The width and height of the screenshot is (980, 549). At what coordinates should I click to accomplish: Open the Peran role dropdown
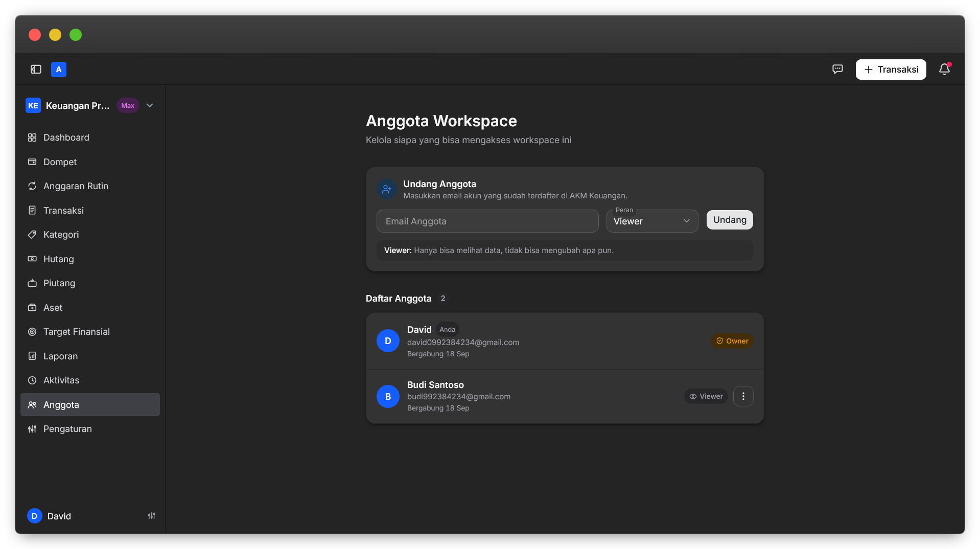click(652, 221)
